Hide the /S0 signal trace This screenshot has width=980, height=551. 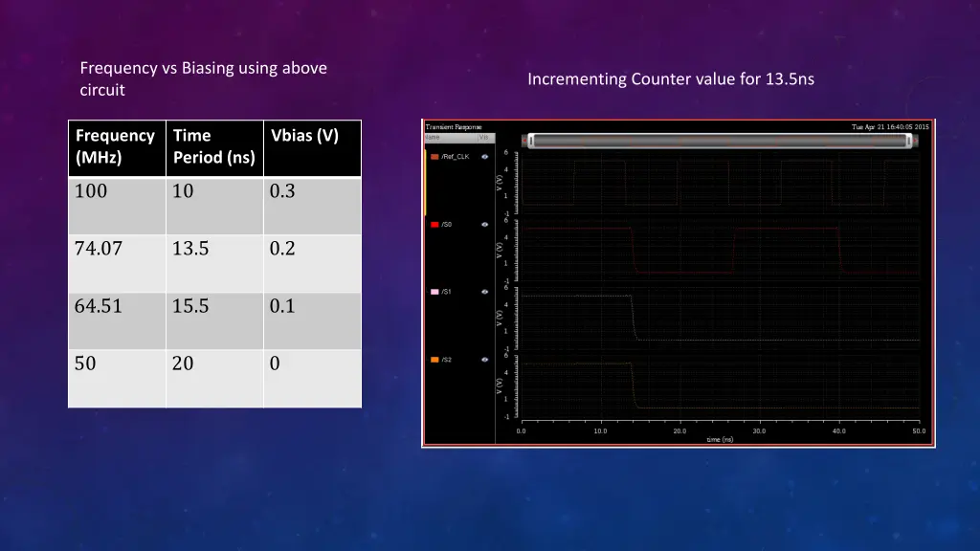tap(484, 224)
